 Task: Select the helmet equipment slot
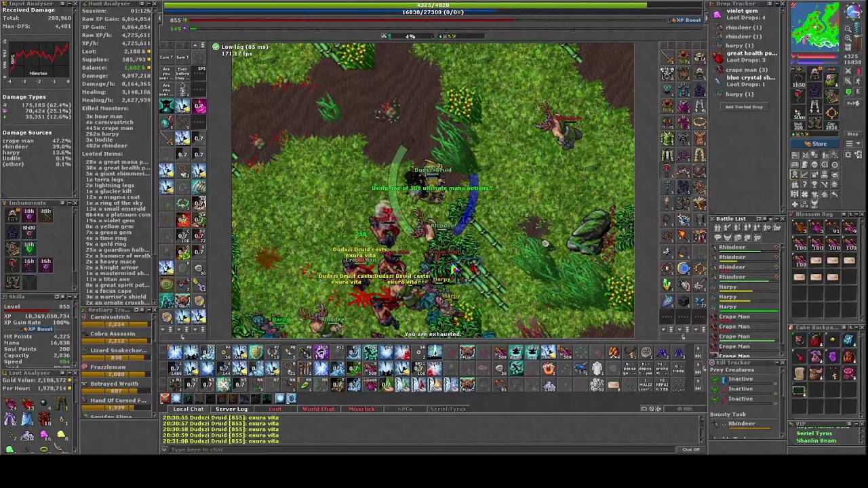click(814, 73)
